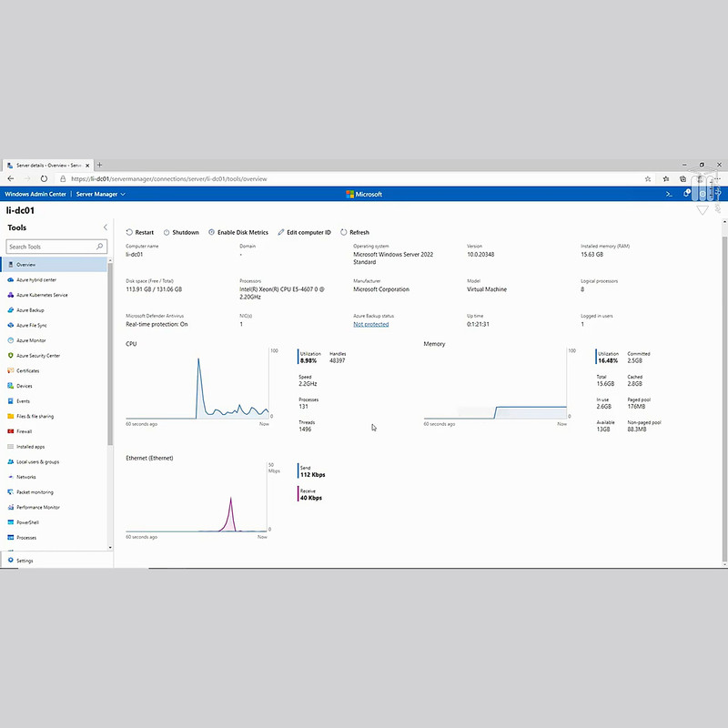Expand the Server Manager dropdown
This screenshot has height=728, width=728.
click(101, 194)
